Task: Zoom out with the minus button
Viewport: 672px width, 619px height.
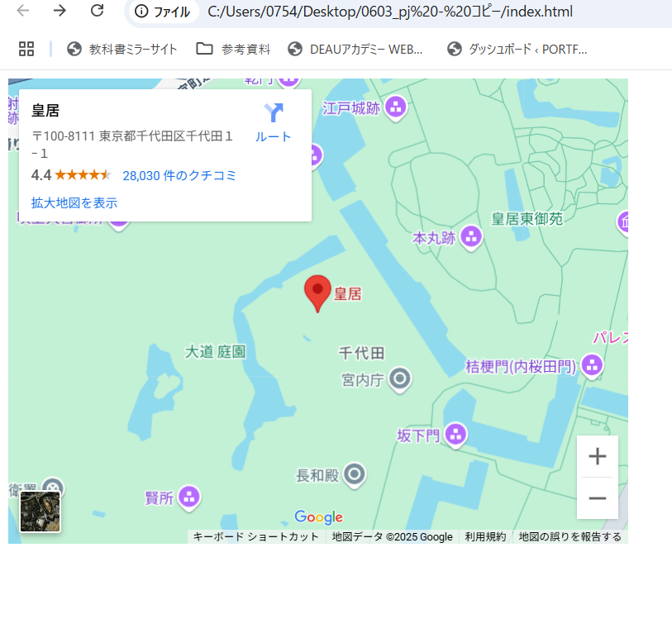Action: [597, 498]
